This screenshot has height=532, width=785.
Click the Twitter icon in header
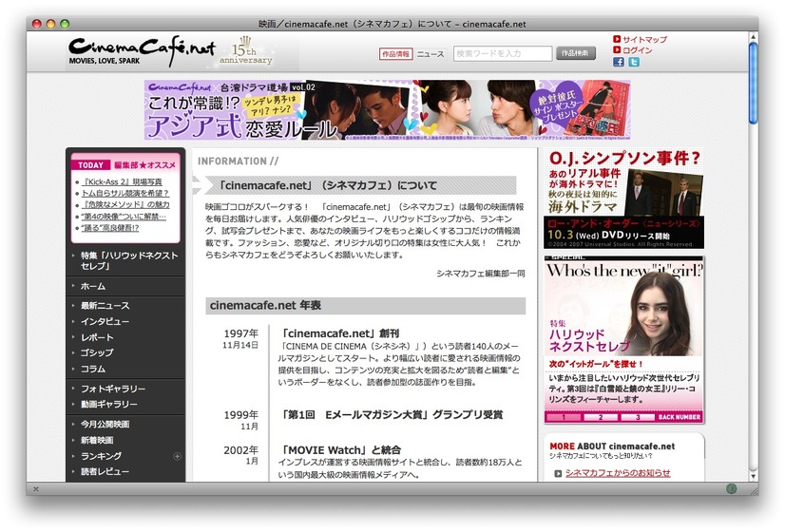coord(634,62)
